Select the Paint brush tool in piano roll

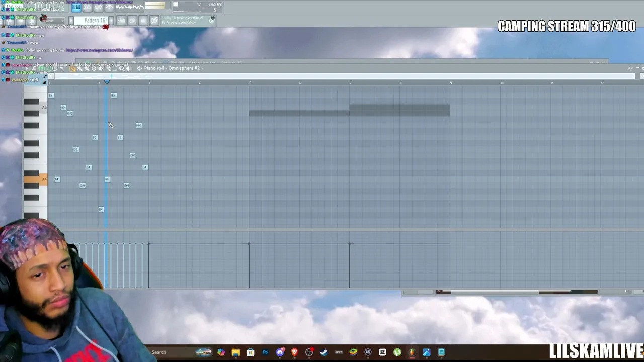click(80, 68)
